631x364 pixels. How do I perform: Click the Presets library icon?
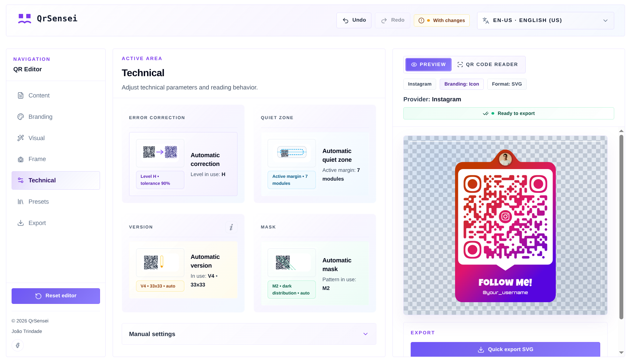pyautogui.click(x=21, y=202)
